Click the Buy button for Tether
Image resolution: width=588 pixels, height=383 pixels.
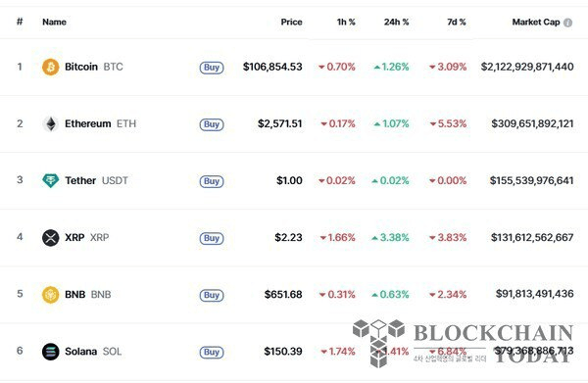pyautogui.click(x=212, y=181)
